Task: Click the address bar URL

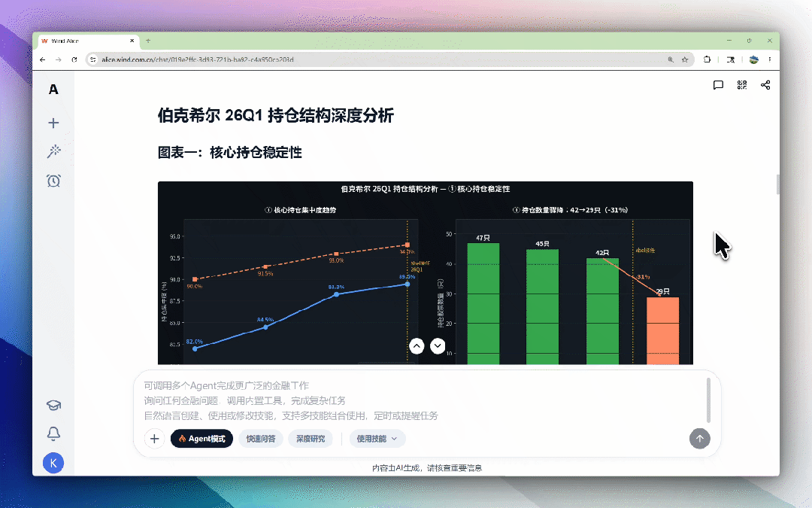Action: click(x=197, y=59)
